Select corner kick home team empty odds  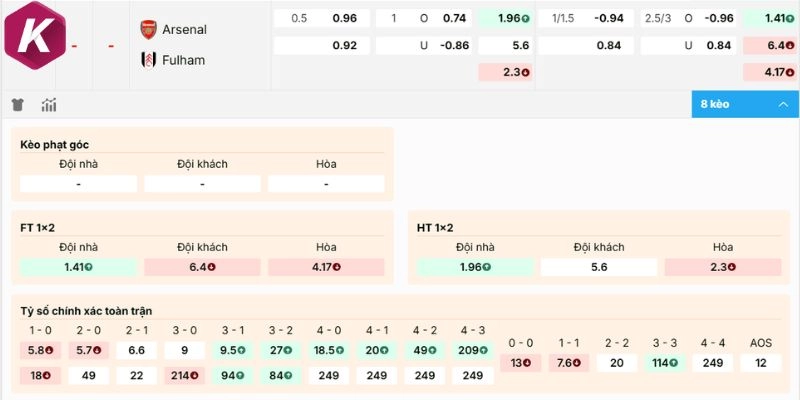(x=78, y=184)
